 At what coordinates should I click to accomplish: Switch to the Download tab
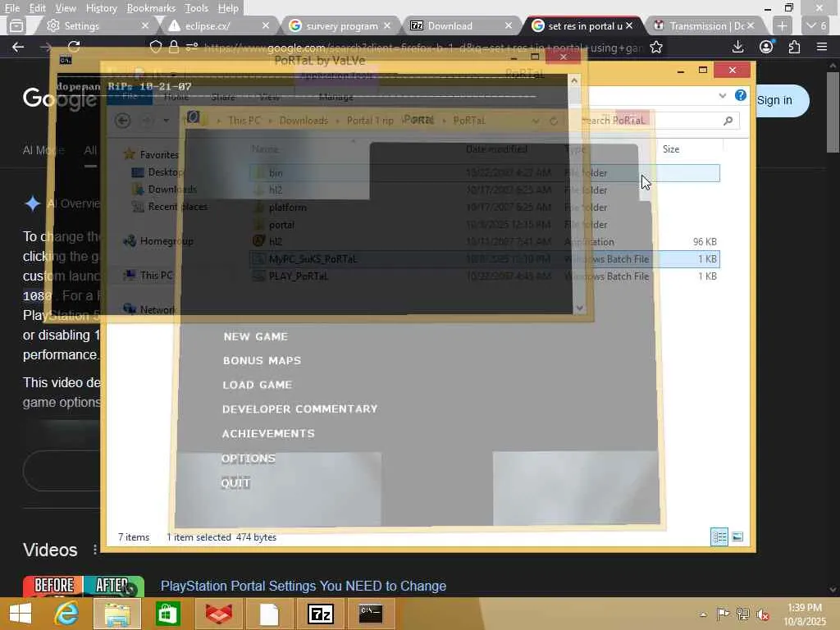459,25
